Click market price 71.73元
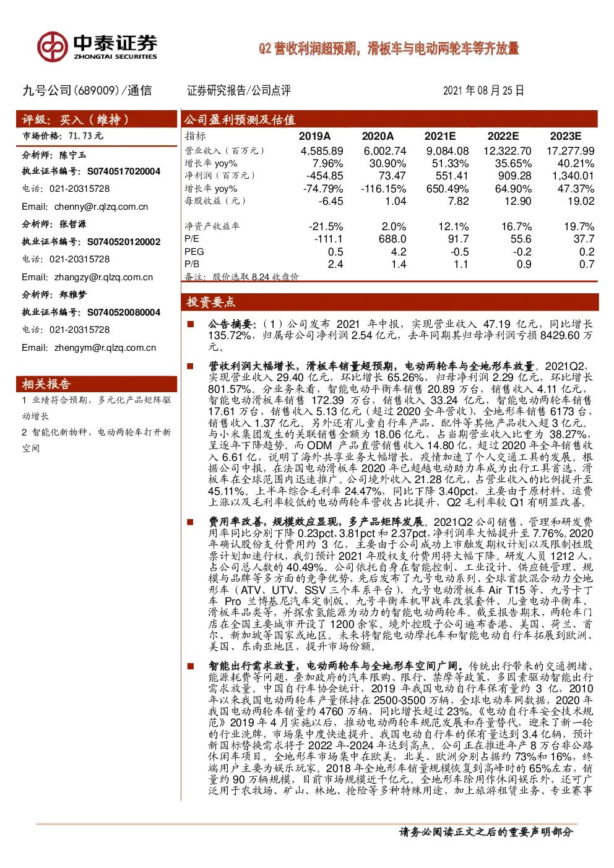This screenshot has width=614, height=868. pyautogui.click(x=86, y=136)
